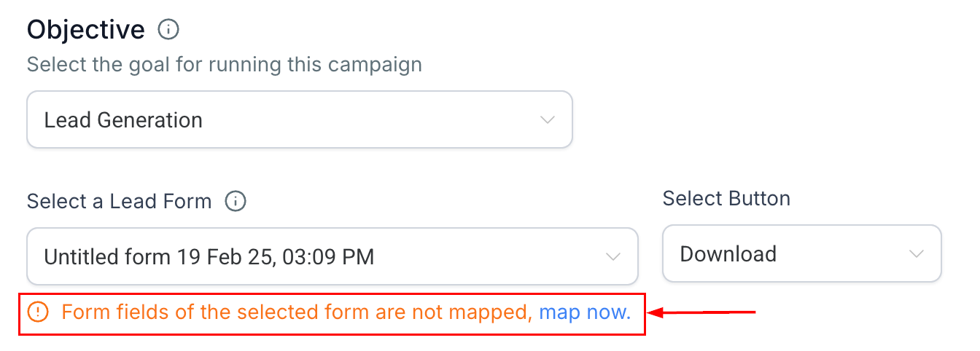Click the info icon beside Objective heading
The image size is (980, 351).
coord(168,31)
